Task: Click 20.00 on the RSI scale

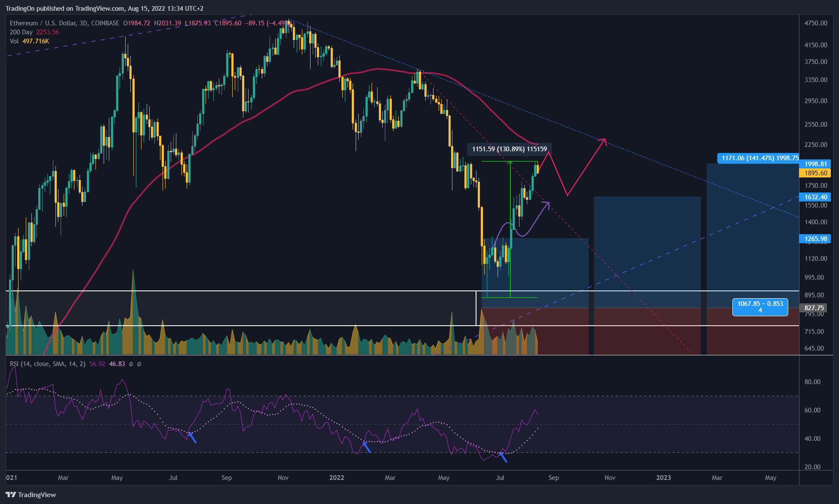Action: (812, 467)
